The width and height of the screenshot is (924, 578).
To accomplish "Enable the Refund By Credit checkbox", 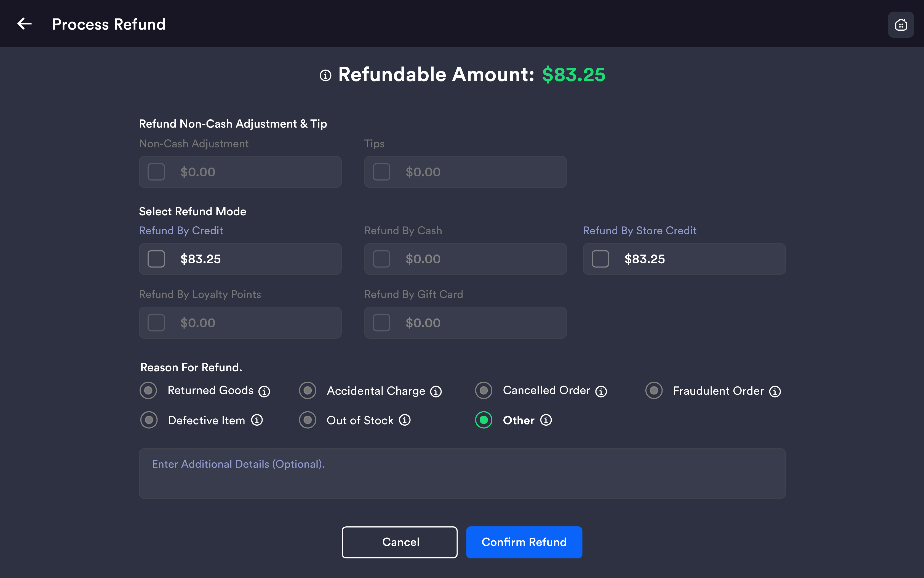I will (156, 259).
